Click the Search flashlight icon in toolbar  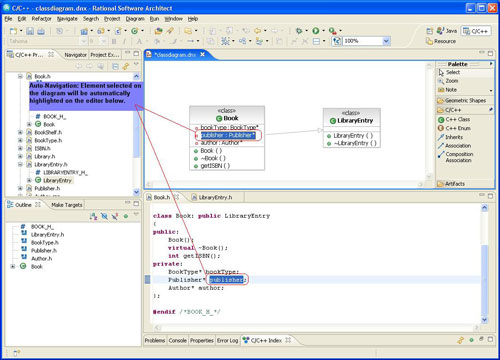coord(170,31)
